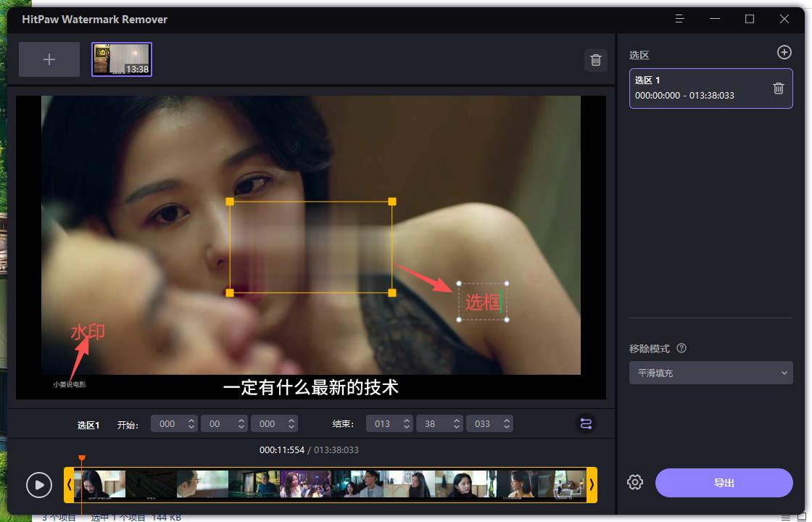Click the 000:11:554 current time text
The image size is (812, 522).
pyautogui.click(x=282, y=450)
